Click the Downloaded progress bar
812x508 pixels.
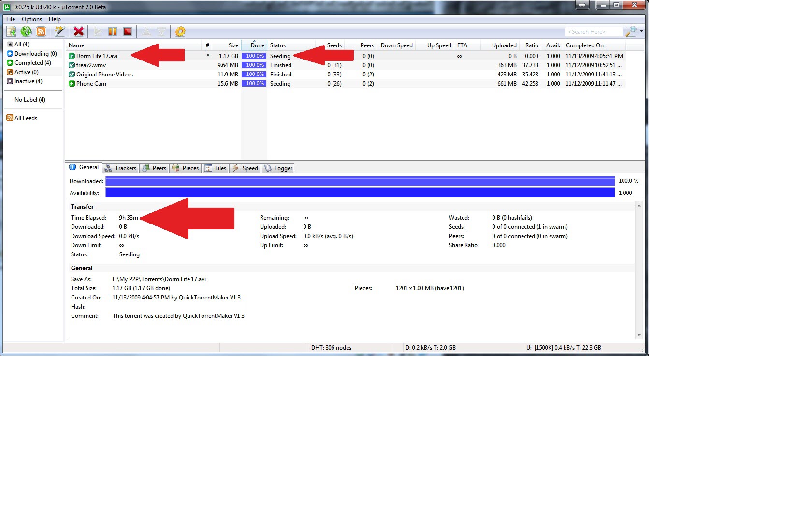(x=360, y=181)
